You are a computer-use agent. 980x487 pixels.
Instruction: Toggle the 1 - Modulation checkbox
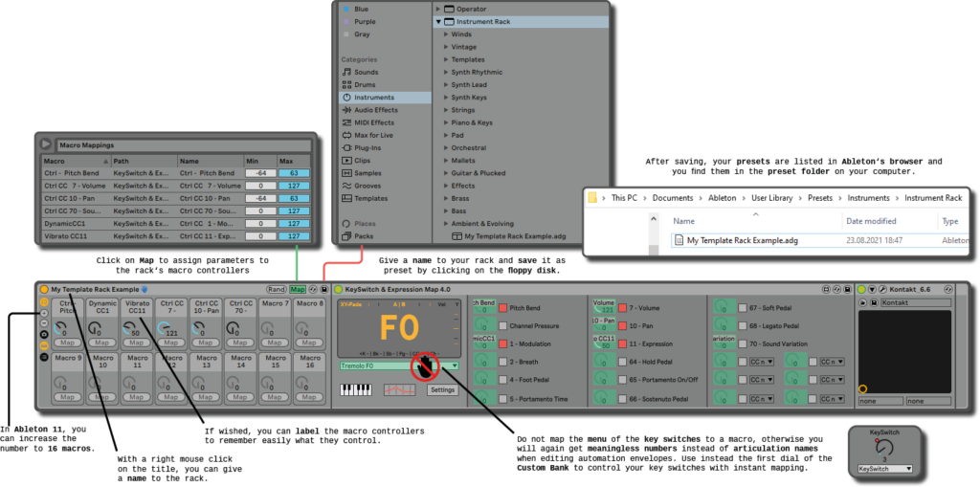(502, 343)
